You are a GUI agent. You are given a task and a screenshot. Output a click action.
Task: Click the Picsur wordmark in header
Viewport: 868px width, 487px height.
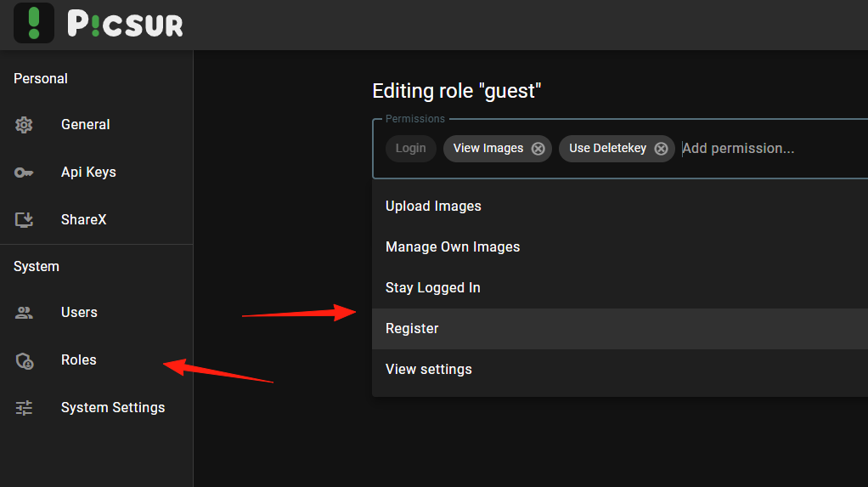125,25
